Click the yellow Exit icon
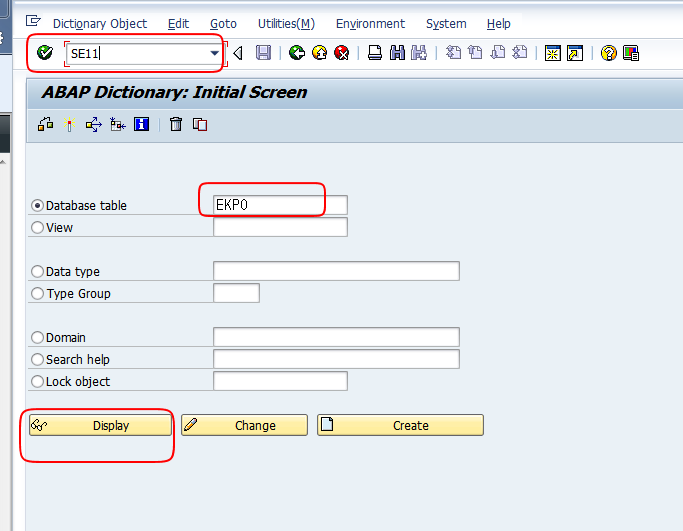683x531 pixels. pos(320,53)
